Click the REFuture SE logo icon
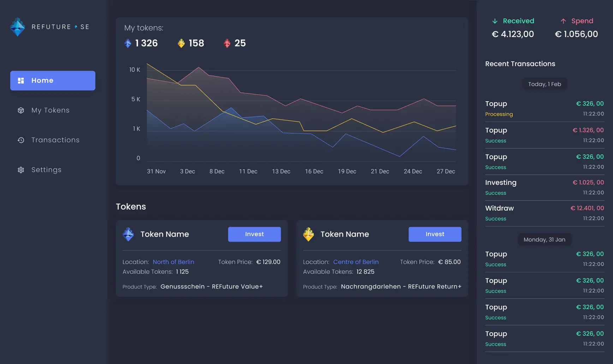The image size is (613, 364). tap(17, 27)
